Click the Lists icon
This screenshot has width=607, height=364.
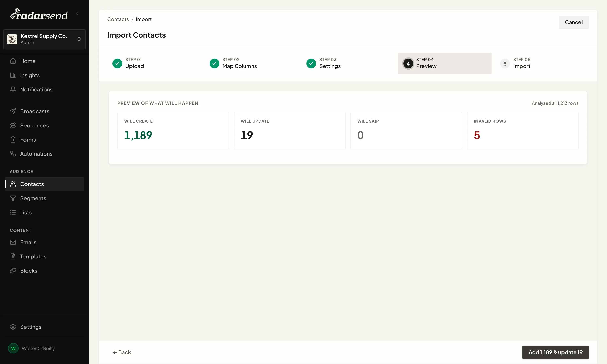pos(13,212)
